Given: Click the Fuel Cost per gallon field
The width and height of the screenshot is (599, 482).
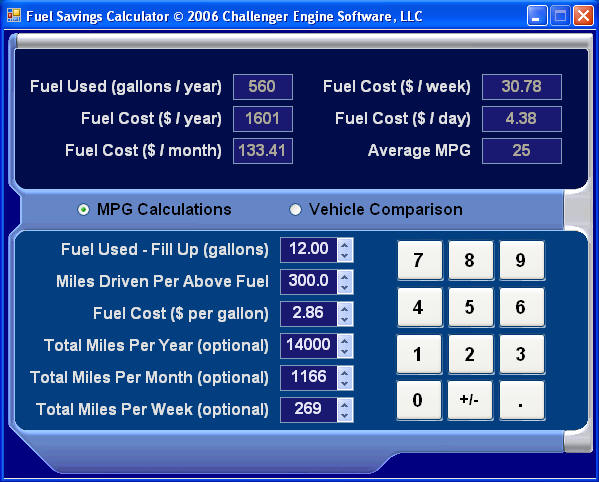Looking at the screenshot, I should tap(309, 314).
